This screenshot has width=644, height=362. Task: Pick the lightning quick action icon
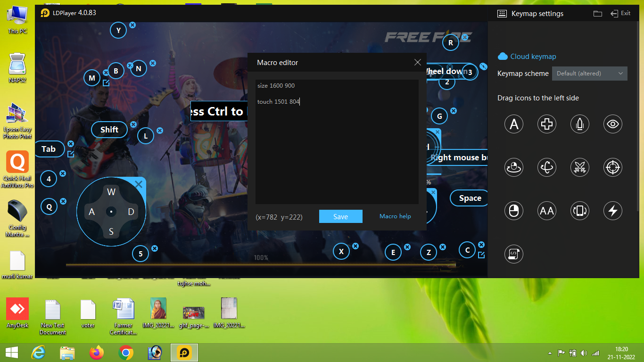click(613, 211)
